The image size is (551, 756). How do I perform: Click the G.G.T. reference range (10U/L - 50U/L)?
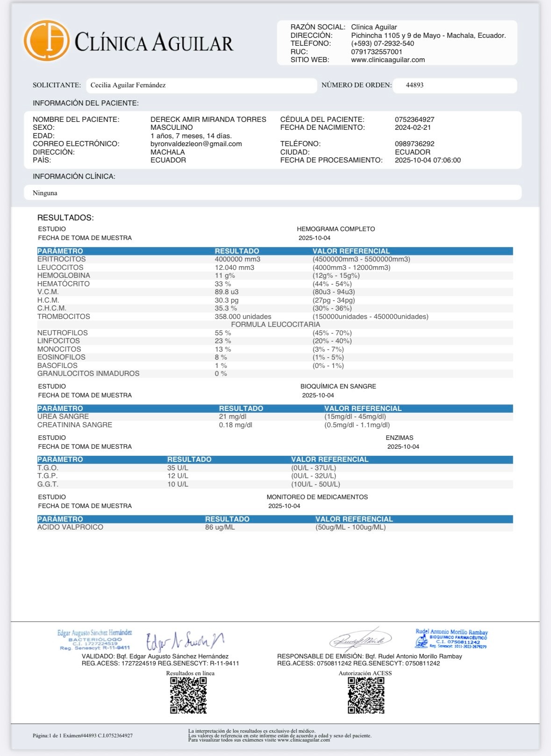(x=315, y=484)
